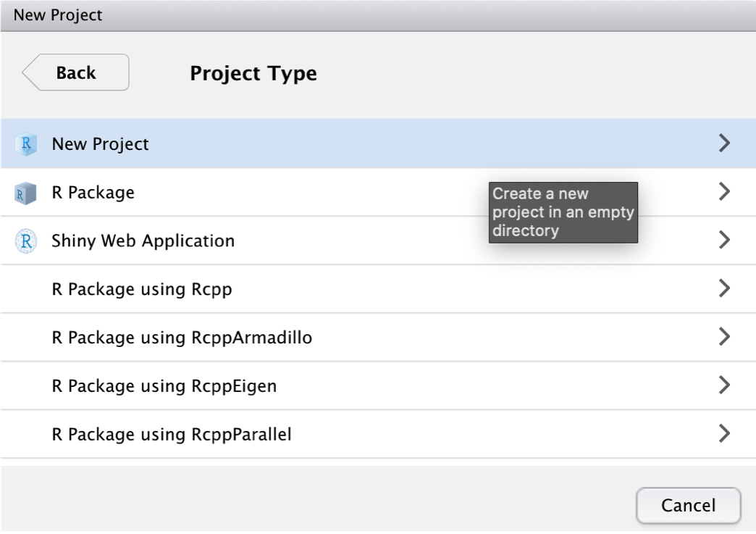Image resolution: width=756 pixels, height=534 pixels.
Task: Click the New Project cube icon
Action: [25, 143]
